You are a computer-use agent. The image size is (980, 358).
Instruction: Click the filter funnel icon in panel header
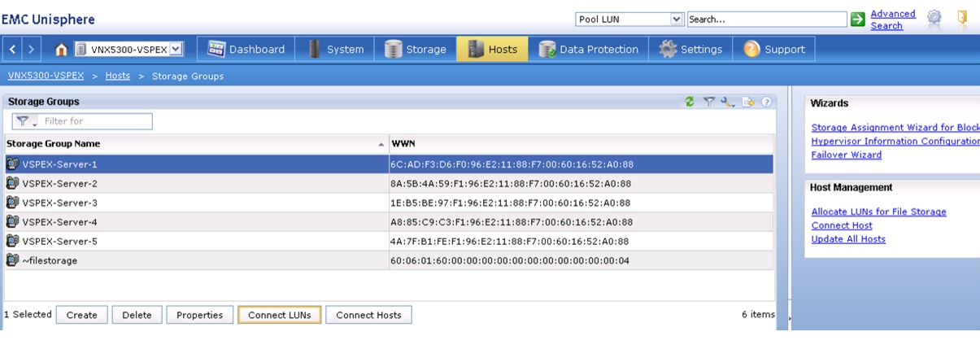coord(708,102)
